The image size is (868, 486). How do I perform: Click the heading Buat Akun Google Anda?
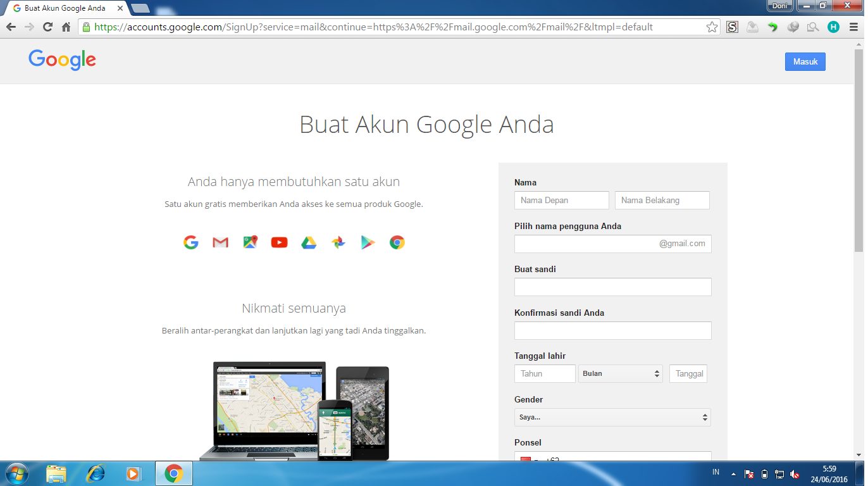(426, 125)
